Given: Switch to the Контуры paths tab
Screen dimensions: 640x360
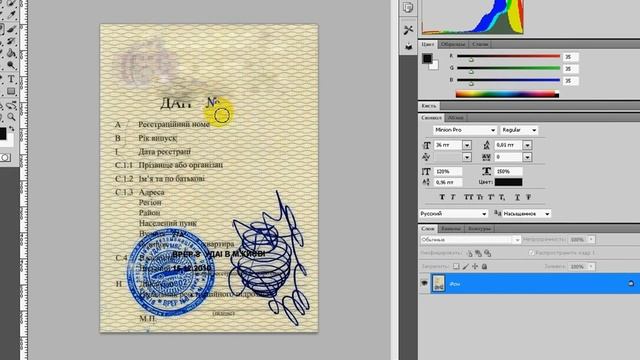Looking at the screenshot, I should coord(479,229).
